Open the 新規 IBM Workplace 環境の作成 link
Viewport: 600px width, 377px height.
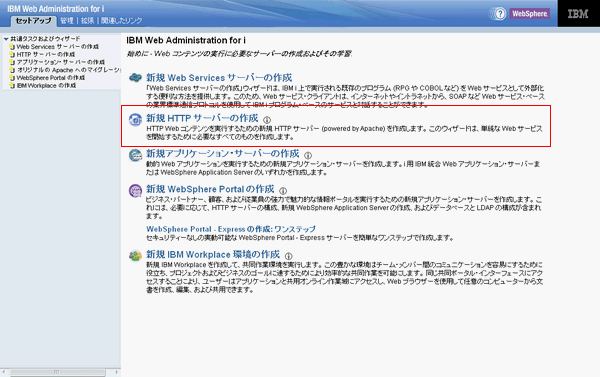213,254
